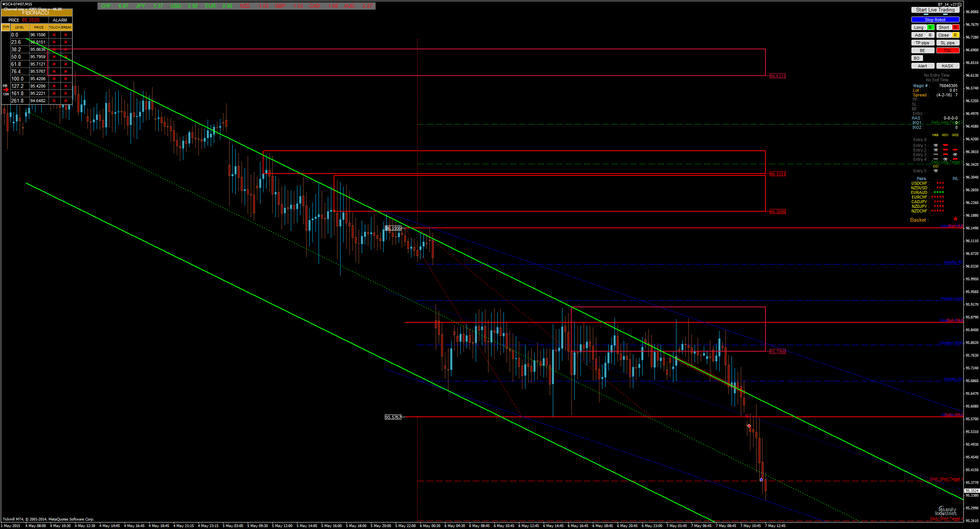The height and width of the screenshot is (529, 980).
Task: Click the Start Live Trading button
Action: pos(935,10)
